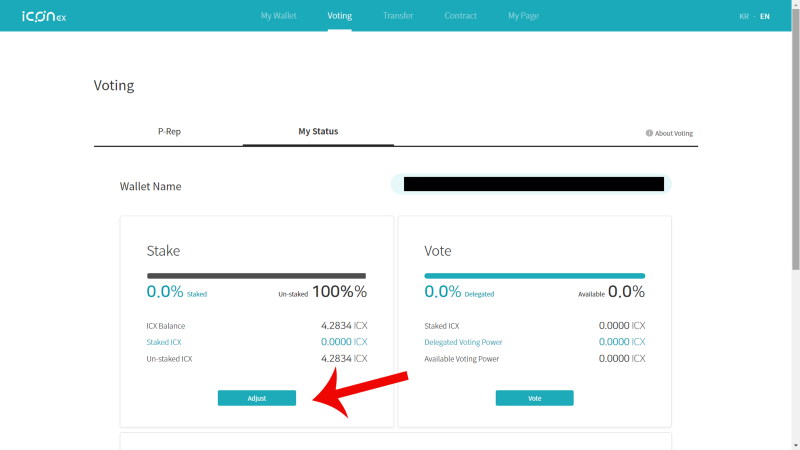Switch language to EN
The width and height of the screenshot is (800, 450).
[764, 16]
